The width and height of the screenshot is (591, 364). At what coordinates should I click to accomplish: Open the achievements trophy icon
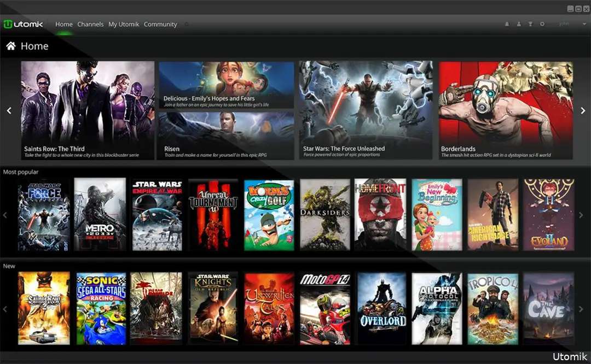[530, 24]
